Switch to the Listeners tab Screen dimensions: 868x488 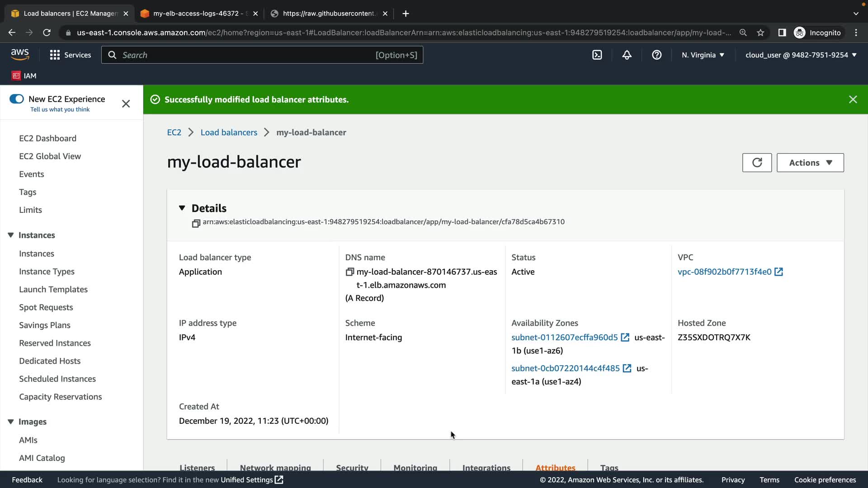197,467
